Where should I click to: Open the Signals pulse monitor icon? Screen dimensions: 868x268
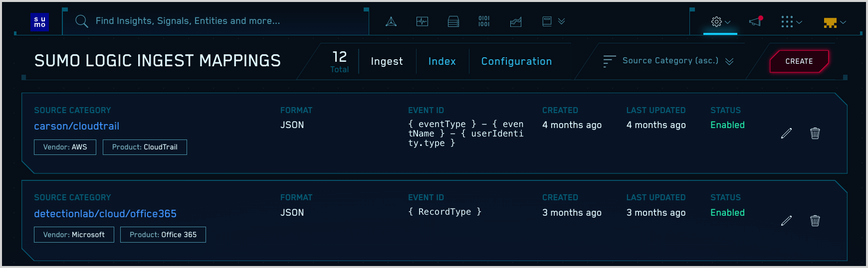tap(422, 21)
